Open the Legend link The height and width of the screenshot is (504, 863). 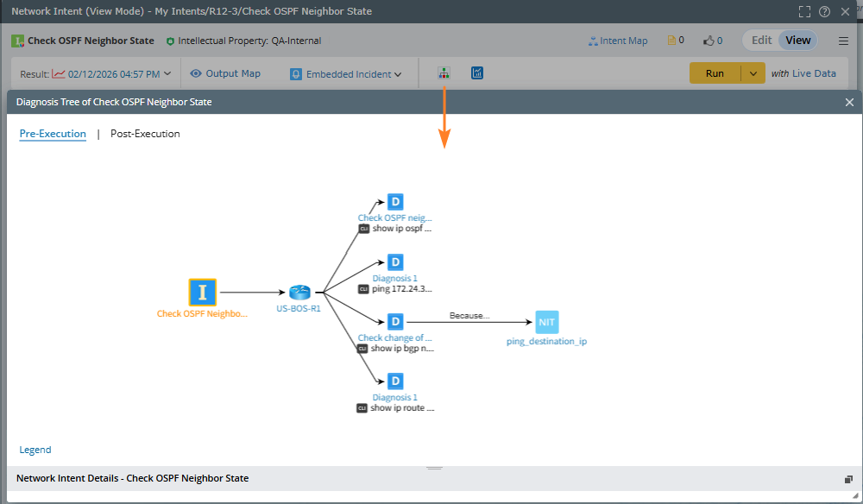pos(35,450)
